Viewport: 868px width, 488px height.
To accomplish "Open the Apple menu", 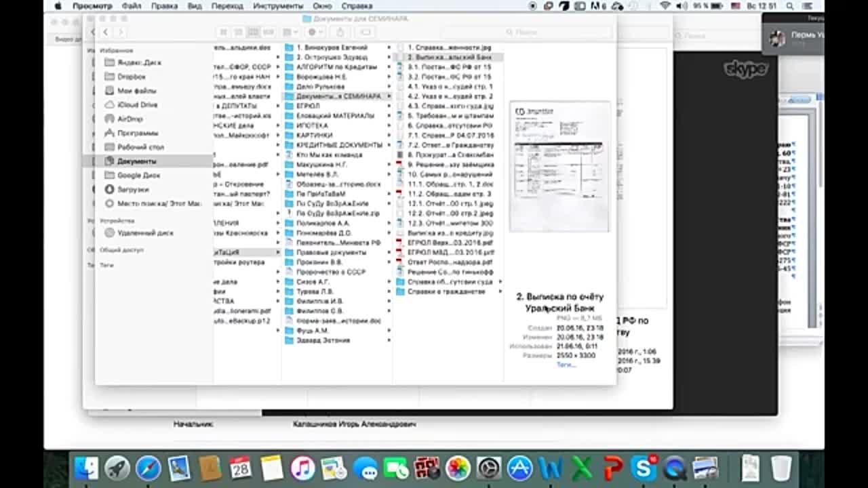I will click(x=58, y=5).
